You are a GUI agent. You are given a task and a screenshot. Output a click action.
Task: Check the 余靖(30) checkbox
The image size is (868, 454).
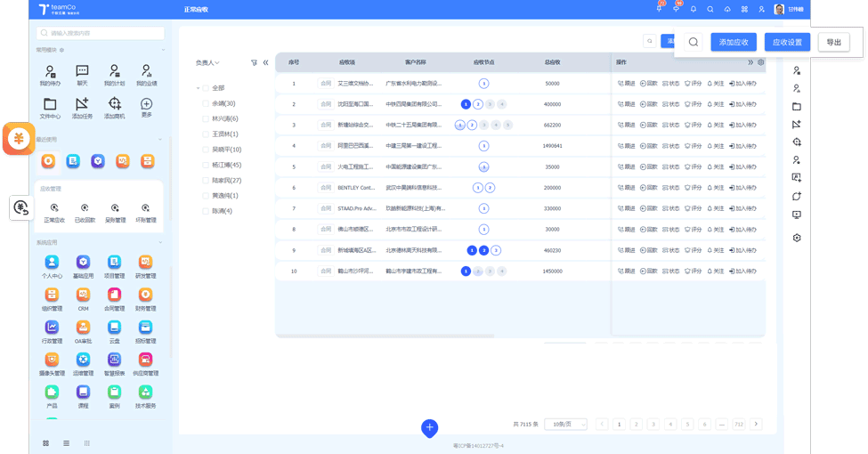pyautogui.click(x=206, y=103)
